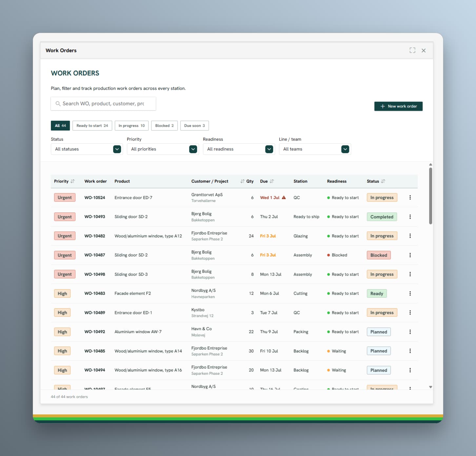Expand the All statuses dropdown
The image size is (476, 456).
click(87, 149)
